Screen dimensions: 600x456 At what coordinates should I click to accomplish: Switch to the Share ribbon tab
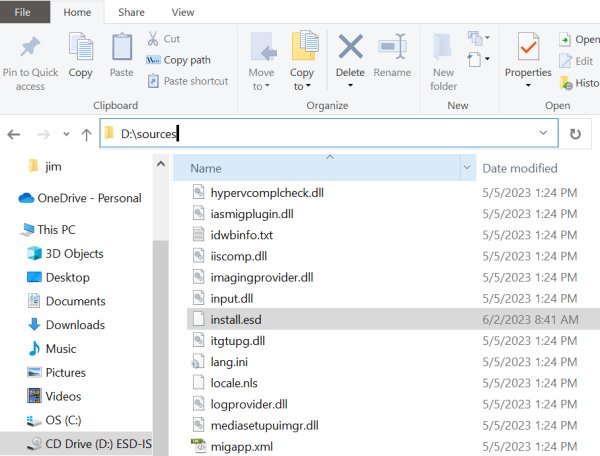[131, 12]
